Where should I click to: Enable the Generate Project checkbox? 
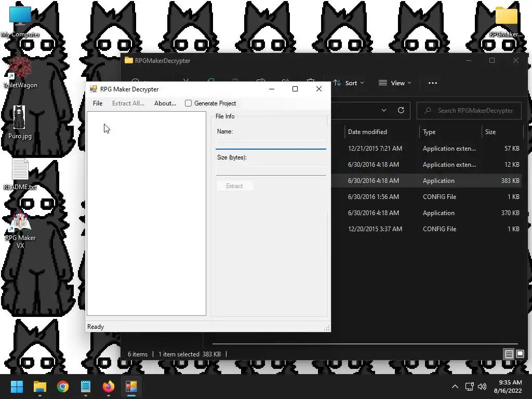[188, 103]
